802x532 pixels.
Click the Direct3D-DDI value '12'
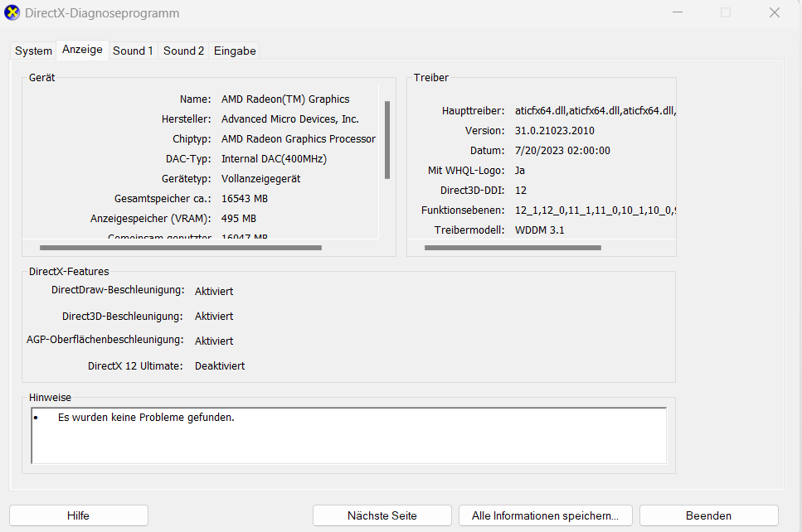point(521,191)
